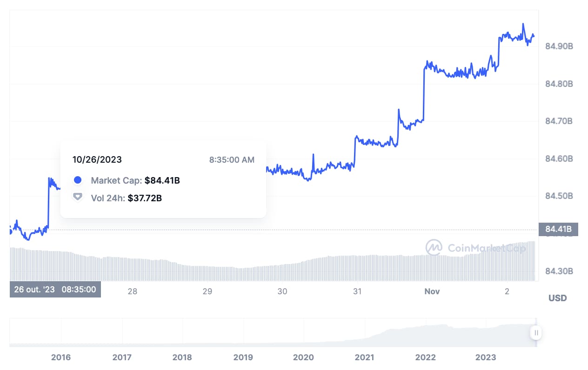Click the grip icon on the range handle
This screenshot has width=588, height=370.
(536, 333)
